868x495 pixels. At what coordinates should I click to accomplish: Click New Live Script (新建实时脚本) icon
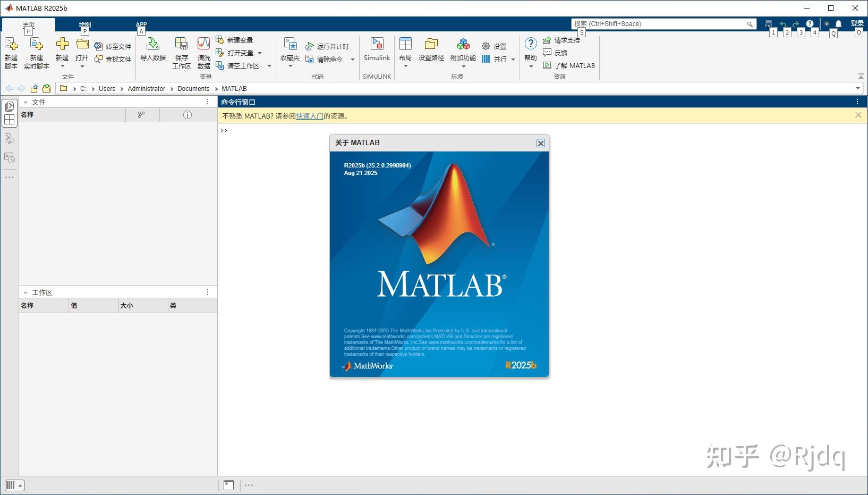[x=36, y=44]
